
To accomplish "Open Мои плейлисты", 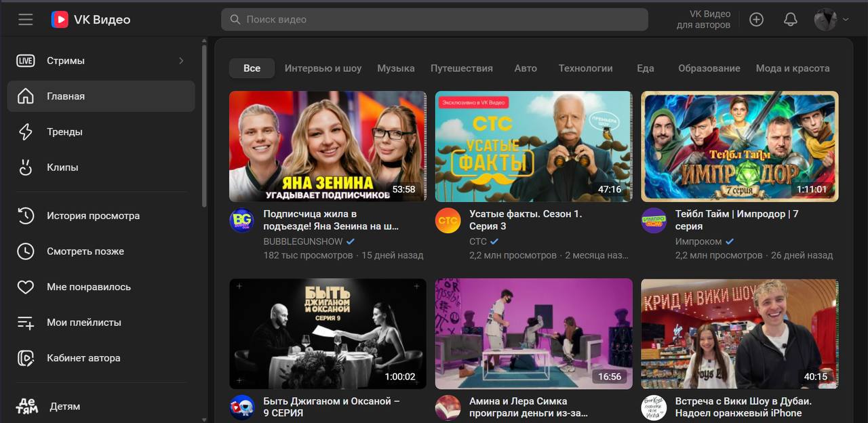I will 101,323.
